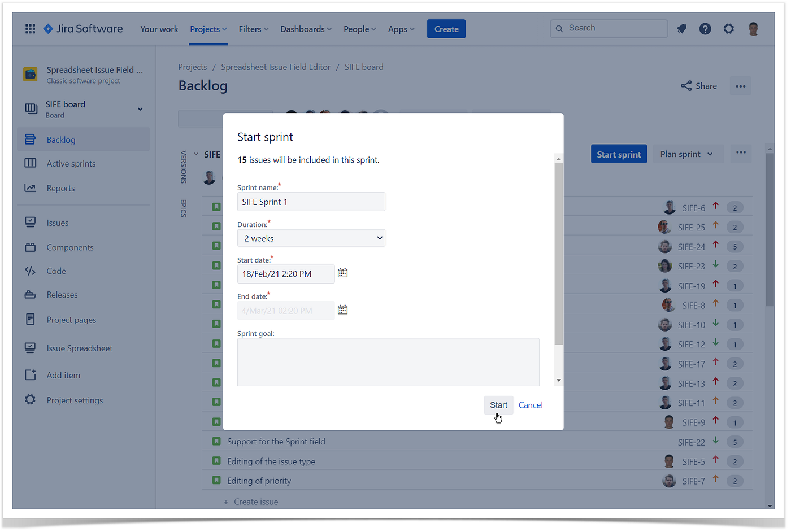The width and height of the screenshot is (791, 532).
Task: Click the Issues sidebar icon
Action: pyautogui.click(x=31, y=223)
